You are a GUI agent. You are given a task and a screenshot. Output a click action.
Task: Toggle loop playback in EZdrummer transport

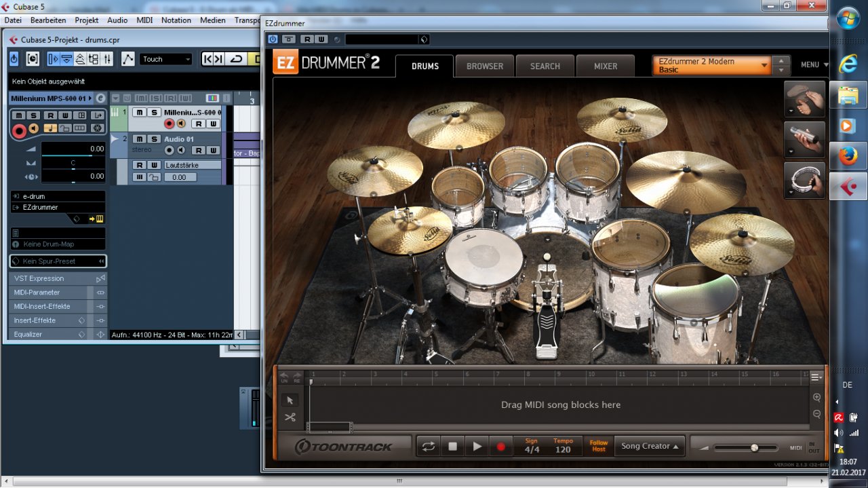(x=428, y=447)
